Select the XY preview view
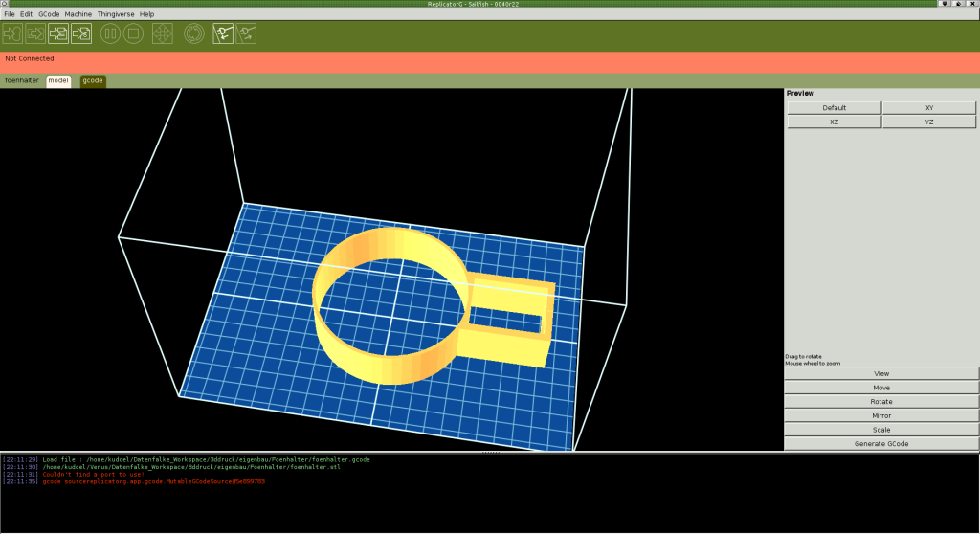 pos(928,107)
